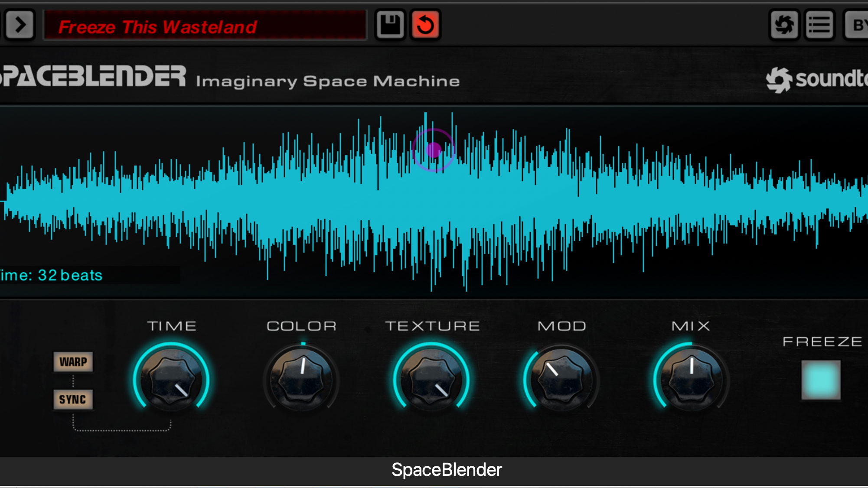Image resolution: width=868 pixels, height=488 pixels.
Task: Click the TEXTURE knob
Action: [432, 379]
